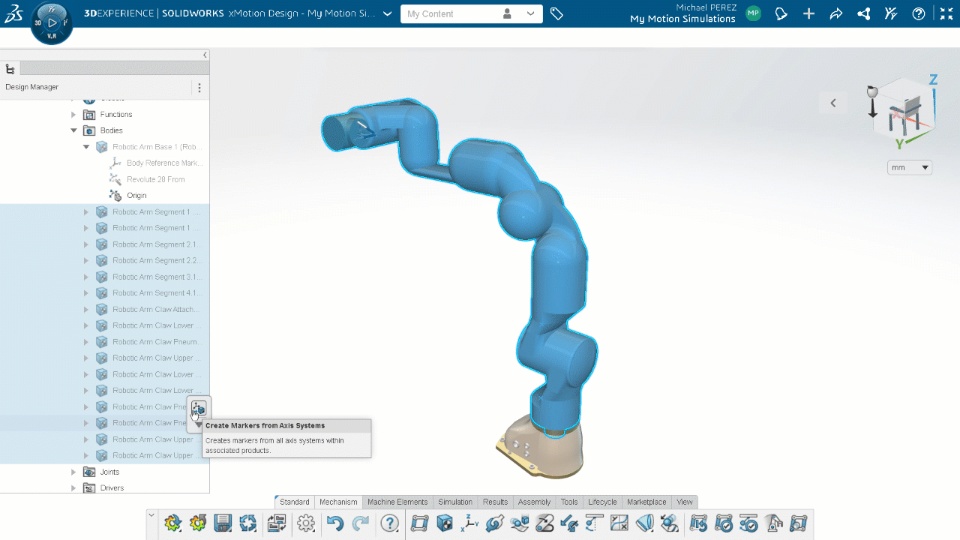Open the help question mark in top bar
The width and height of the screenshot is (960, 540).
pyautogui.click(x=918, y=13)
